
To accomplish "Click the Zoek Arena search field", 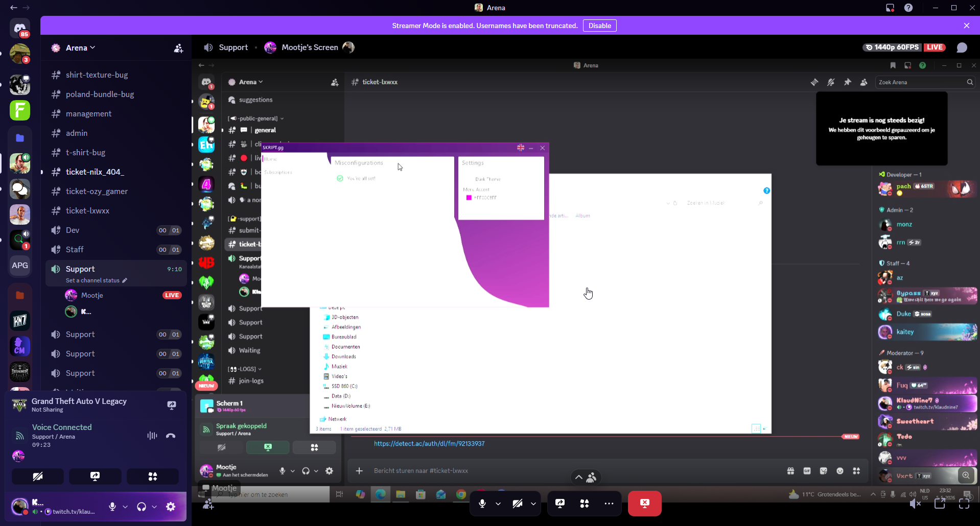I will point(925,82).
